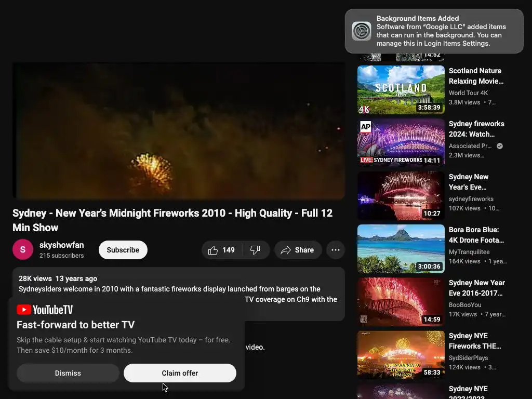532x399 pixels.
Task: Click the Fast-forward to better TV heading
Action: coord(76,325)
